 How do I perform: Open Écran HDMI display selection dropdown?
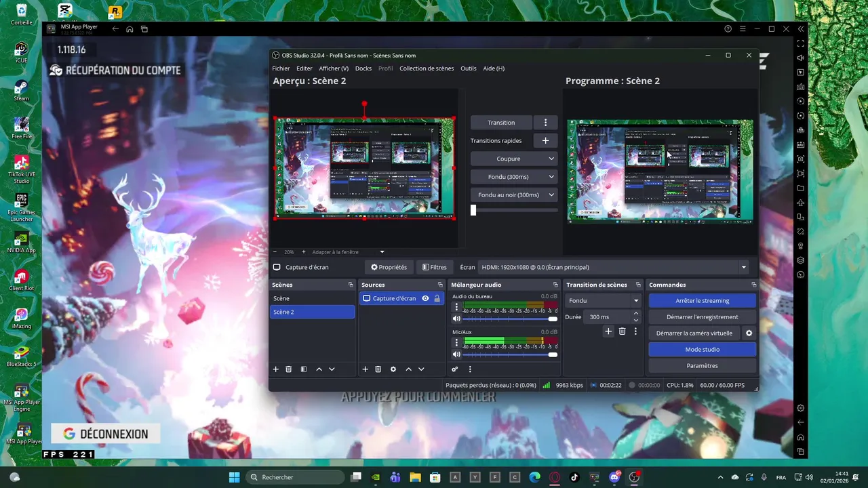pos(614,267)
